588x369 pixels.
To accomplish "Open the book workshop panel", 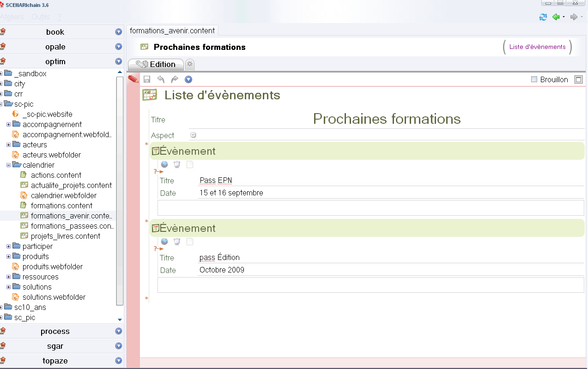I will 55,32.
